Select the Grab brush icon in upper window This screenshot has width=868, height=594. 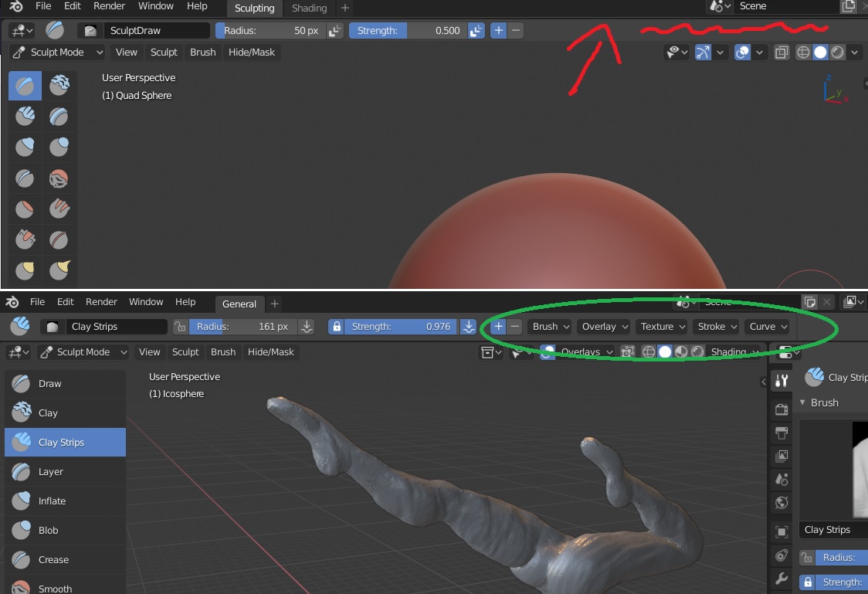click(25, 270)
